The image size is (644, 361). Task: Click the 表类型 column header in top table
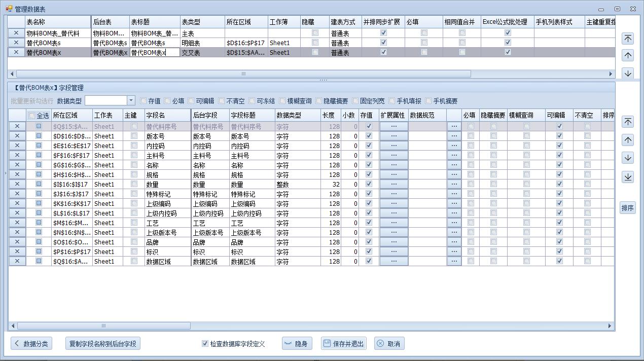[x=202, y=22]
